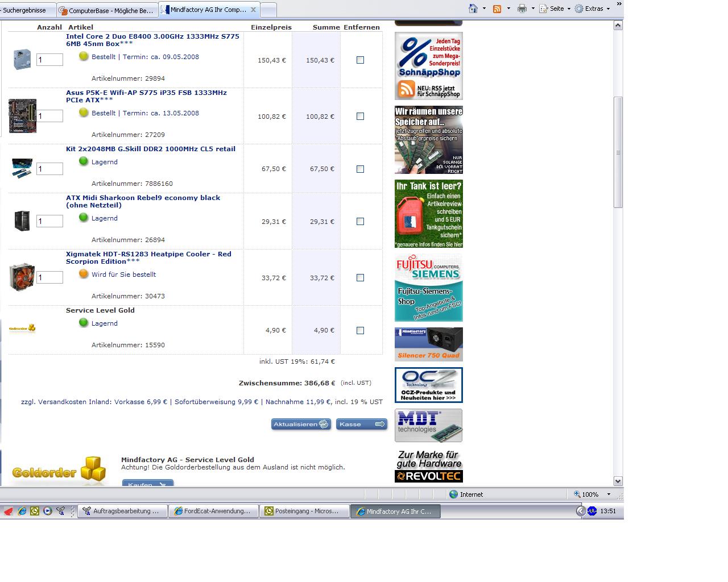The width and height of the screenshot is (728, 582).
Task: Click the RSS feeds icon in toolbar
Action: [497, 9]
